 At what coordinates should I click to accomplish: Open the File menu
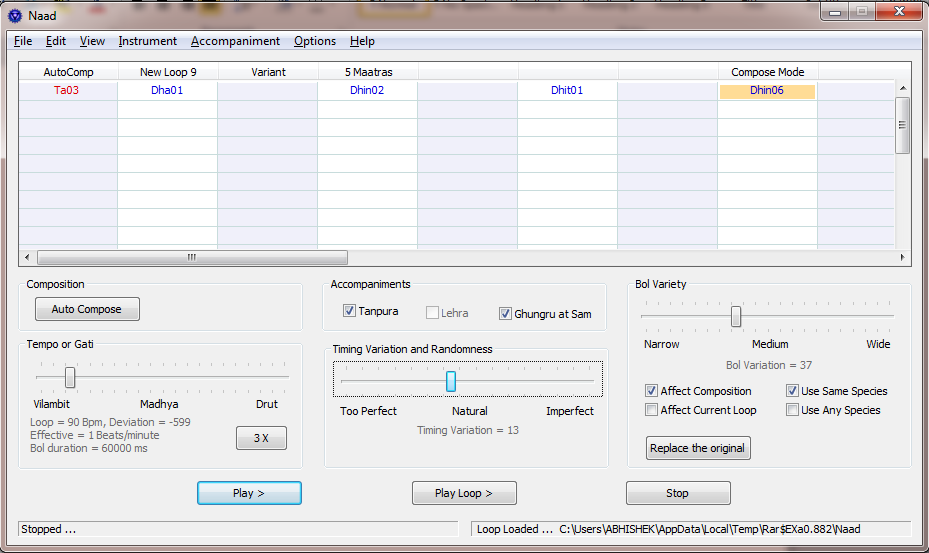point(23,41)
